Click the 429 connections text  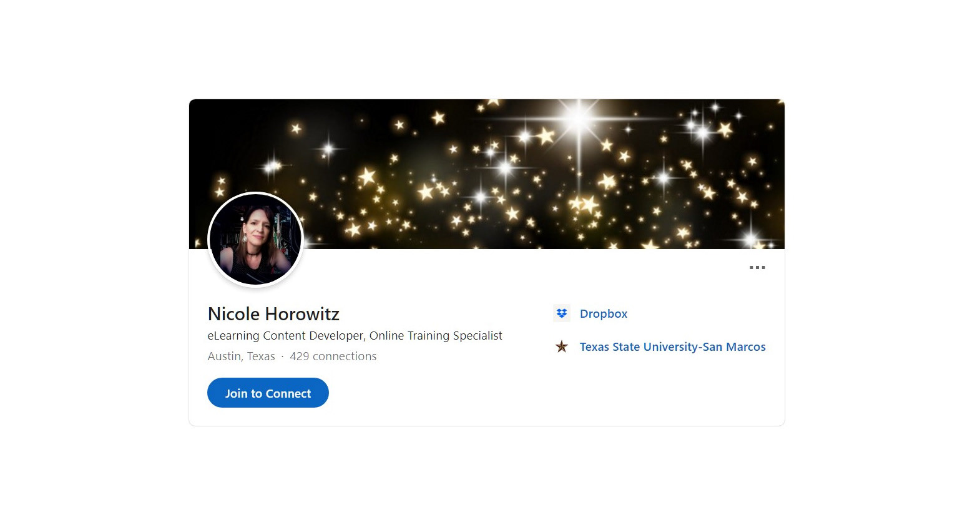(x=333, y=356)
